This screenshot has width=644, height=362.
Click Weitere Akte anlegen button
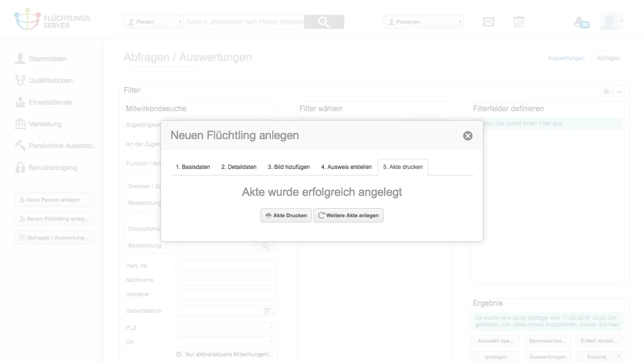tap(349, 215)
